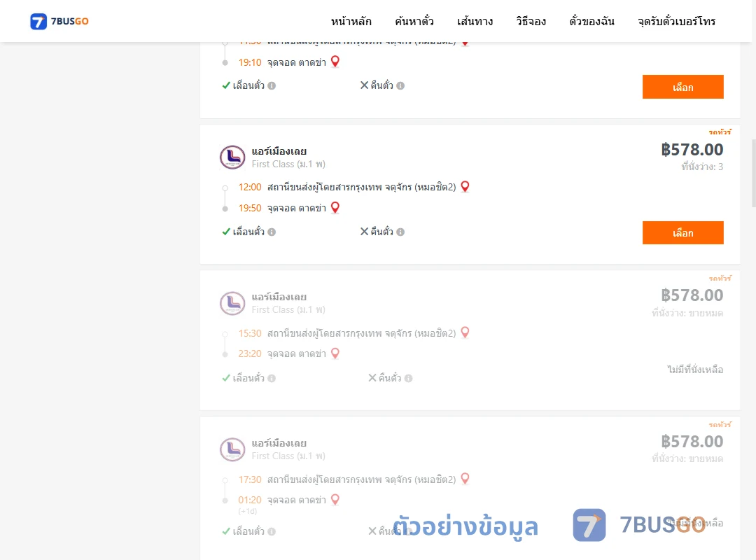756x560 pixels.
Task: Click the ที่นั่งว่าง: 3 seats text
Action: [x=702, y=167]
